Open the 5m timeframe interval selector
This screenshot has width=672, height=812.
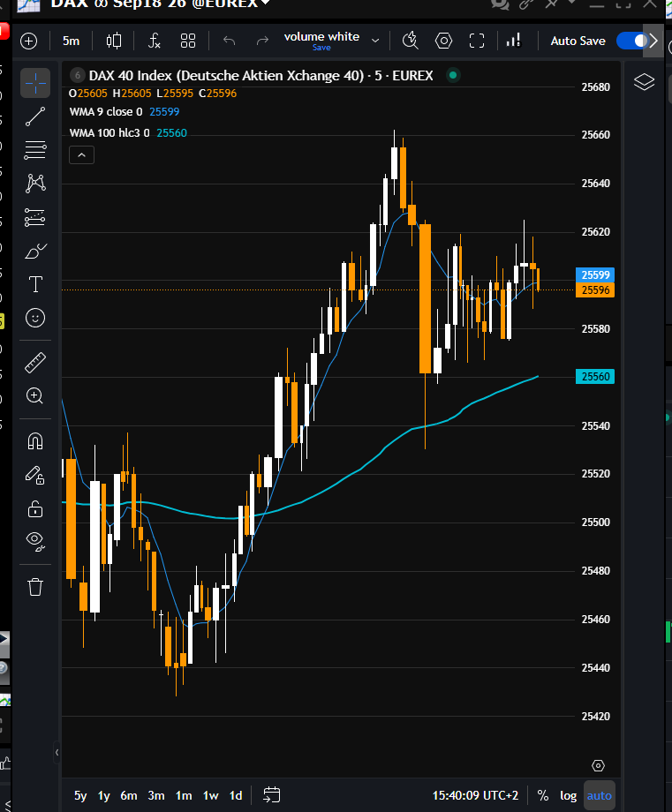pos(71,41)
